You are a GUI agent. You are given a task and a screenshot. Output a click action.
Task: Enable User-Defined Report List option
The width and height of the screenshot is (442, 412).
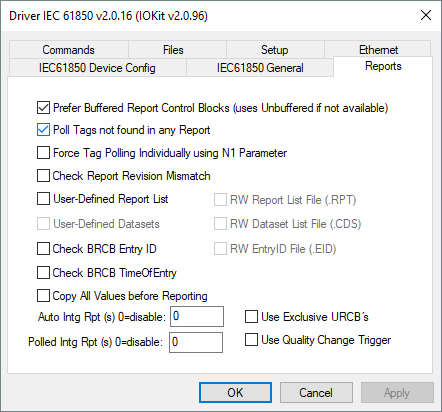click(x=43, y=199)
